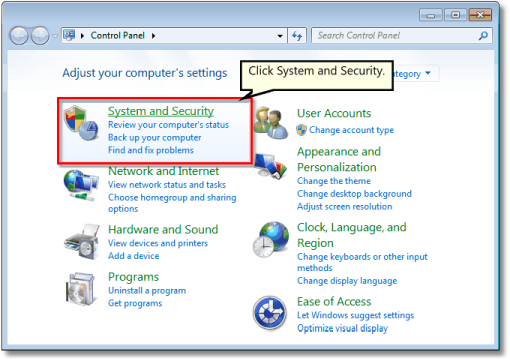Open the Appearance and Personalization monitor icon
The width and height of the screenshot is (510, 361).
point(271,166)
